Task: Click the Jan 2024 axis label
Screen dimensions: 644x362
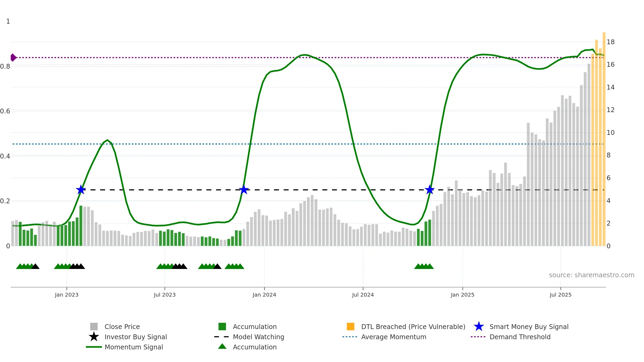Action: coord(264,295)
